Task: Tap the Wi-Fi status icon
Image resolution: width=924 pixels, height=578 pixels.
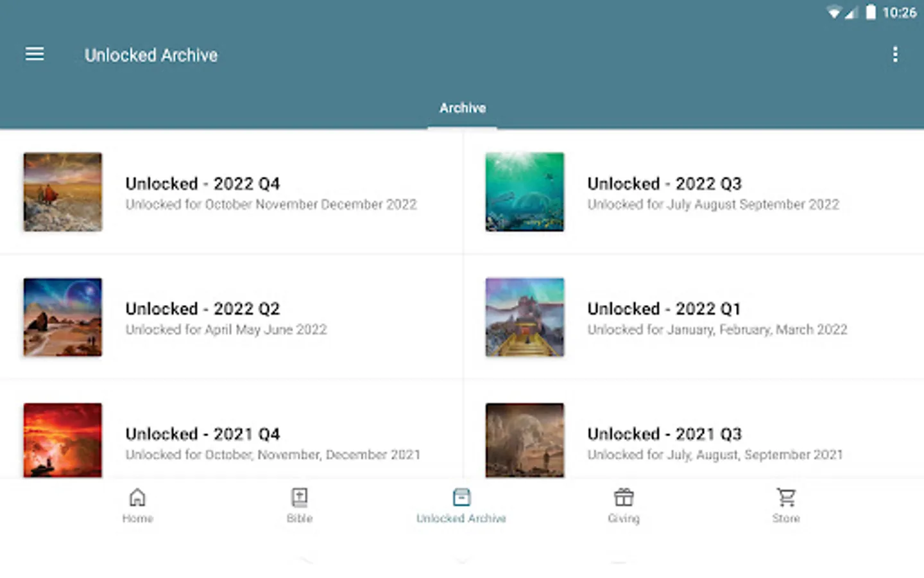Action: pyautogui.click(x=833, y=13)
